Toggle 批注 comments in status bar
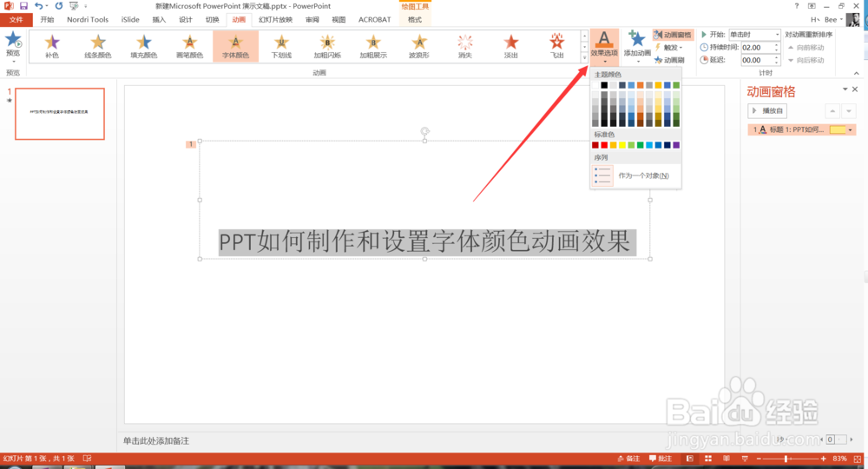 661,459
